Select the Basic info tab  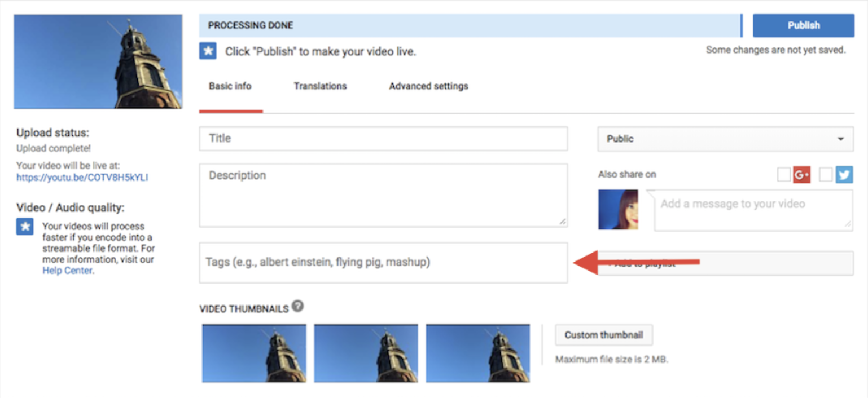tap(230, 86)
